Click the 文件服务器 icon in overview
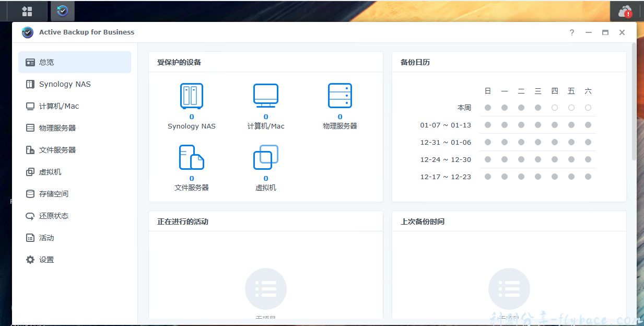 [x=191, y=156]
